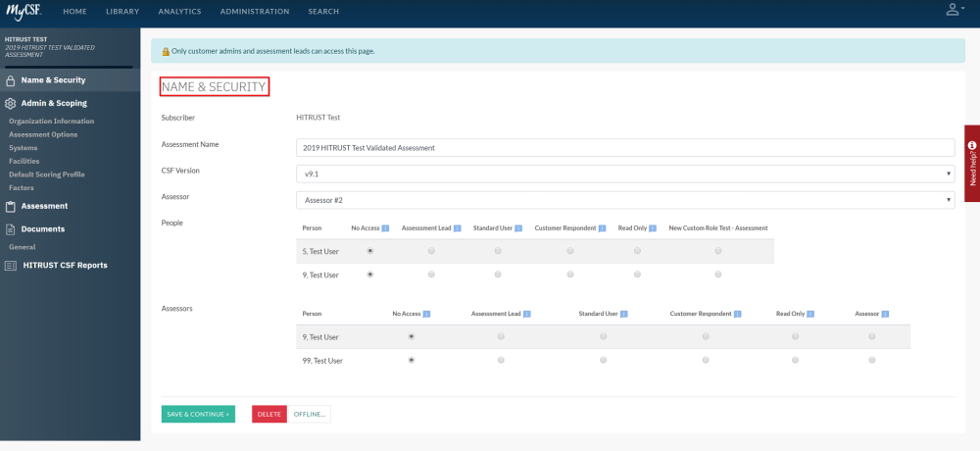The width and height of the screenshot is (980, 451).
Task: Click the lock icon beside Name & Security
Action: pos(11,80)
